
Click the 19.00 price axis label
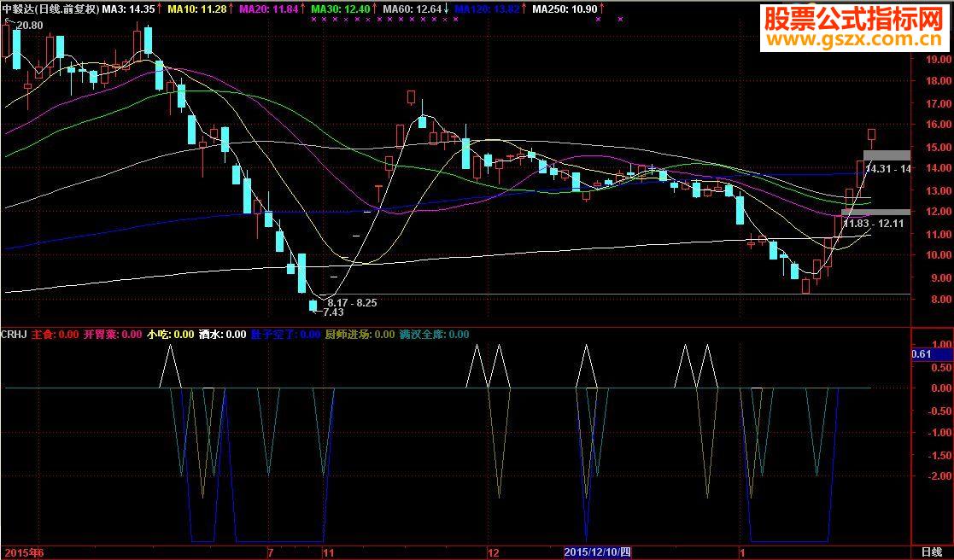pyautogui.click(x=939, y=60)
